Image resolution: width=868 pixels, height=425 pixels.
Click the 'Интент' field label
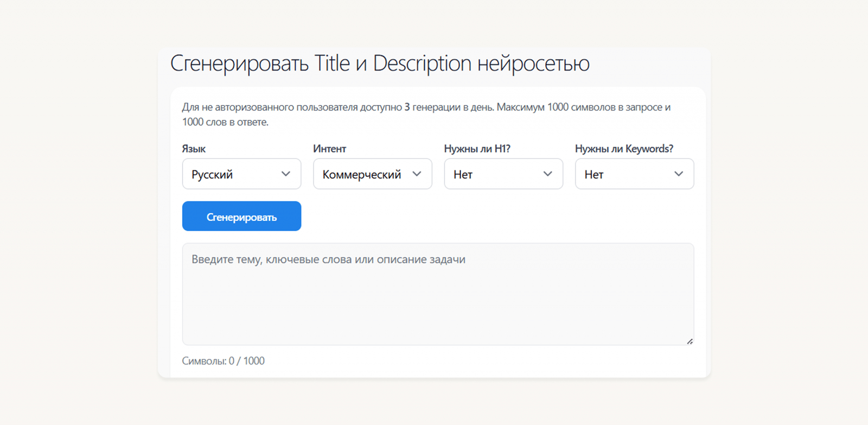(329, 149)
